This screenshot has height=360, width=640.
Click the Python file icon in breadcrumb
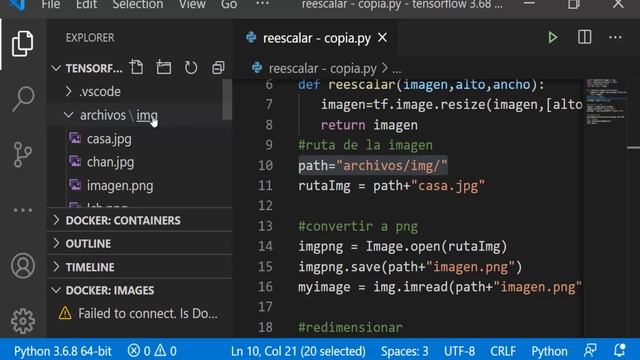(257, 67)
